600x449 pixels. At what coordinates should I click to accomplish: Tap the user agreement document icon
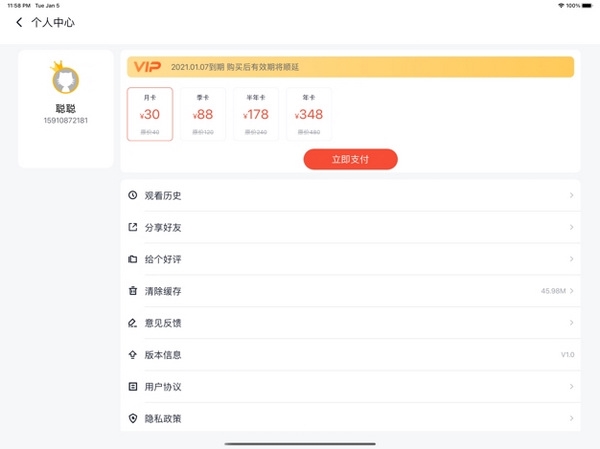pos(132,387)
